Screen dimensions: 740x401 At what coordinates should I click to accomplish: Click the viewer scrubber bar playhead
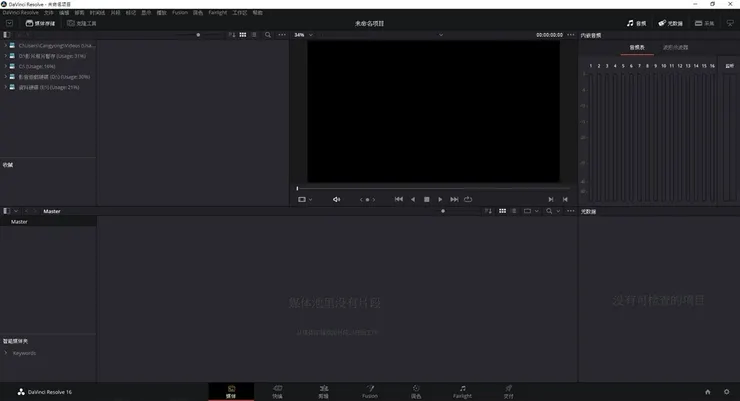coord(297,188)
